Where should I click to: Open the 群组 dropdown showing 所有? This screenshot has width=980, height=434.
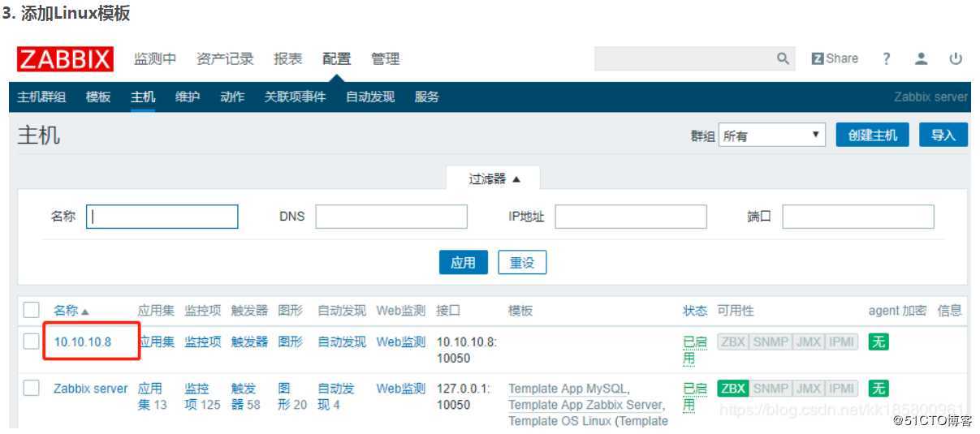tap(772, 135)
